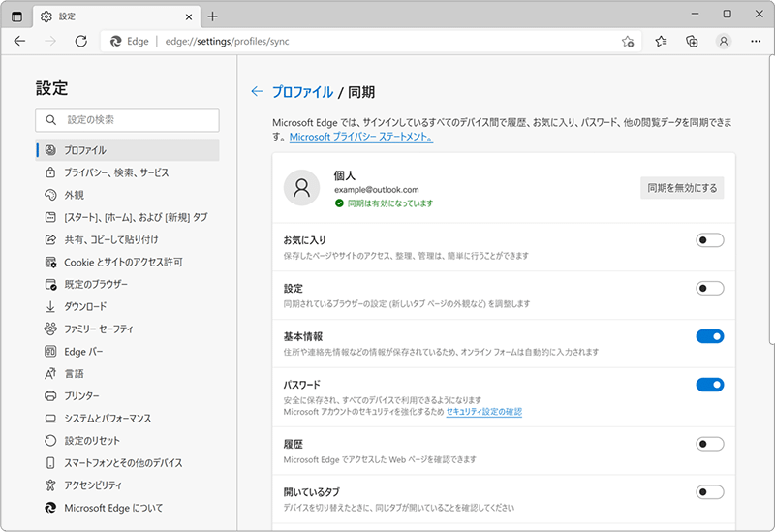
Task: Click the browser back arrow button
Action: coord(19,41)
